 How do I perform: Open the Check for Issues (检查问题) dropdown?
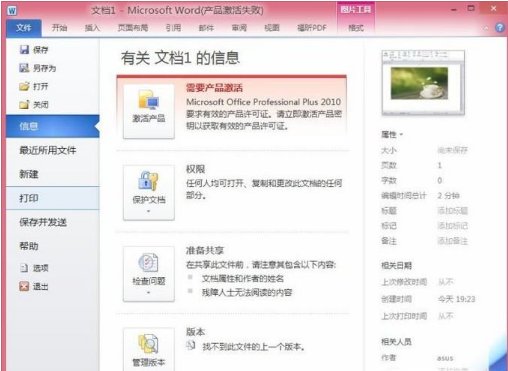(x=149, y=274)
